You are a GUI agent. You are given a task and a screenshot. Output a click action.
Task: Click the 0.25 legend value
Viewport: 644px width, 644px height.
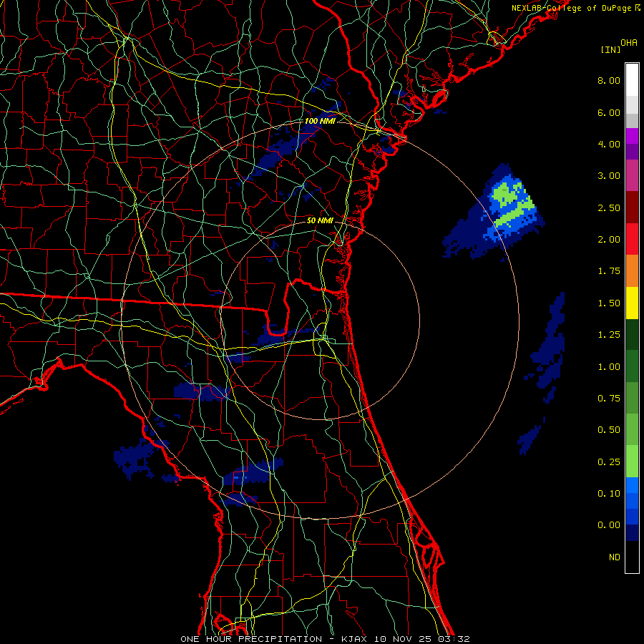click(x=609, y=462)
